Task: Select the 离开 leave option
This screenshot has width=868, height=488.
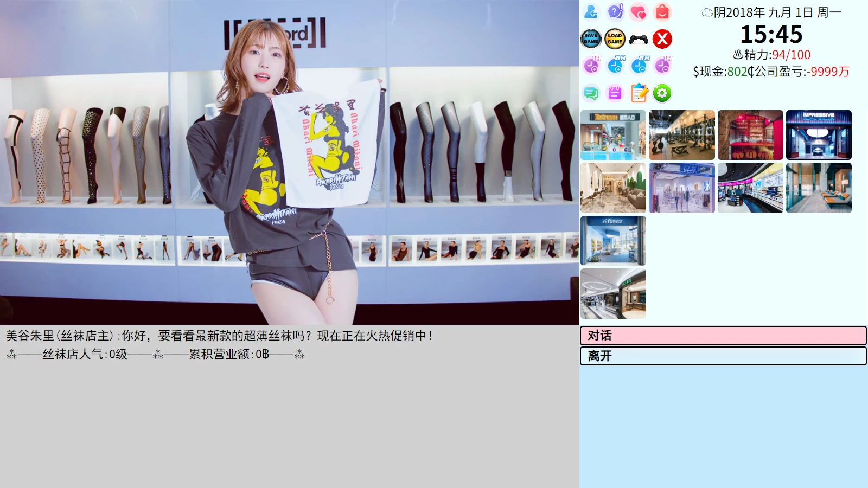Action: coord(723,356)
